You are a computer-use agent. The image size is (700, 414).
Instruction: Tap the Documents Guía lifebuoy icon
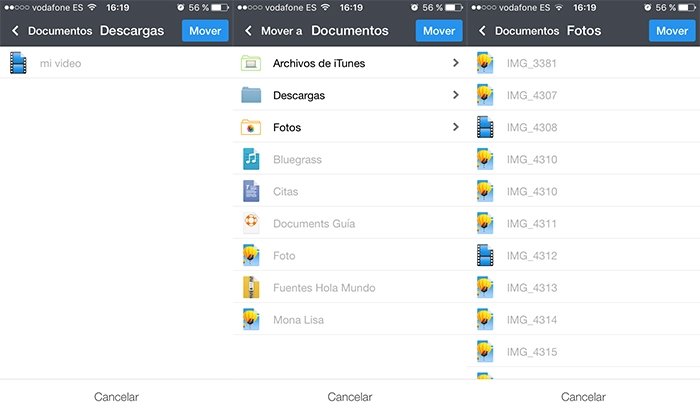click(x=251, y=223)
